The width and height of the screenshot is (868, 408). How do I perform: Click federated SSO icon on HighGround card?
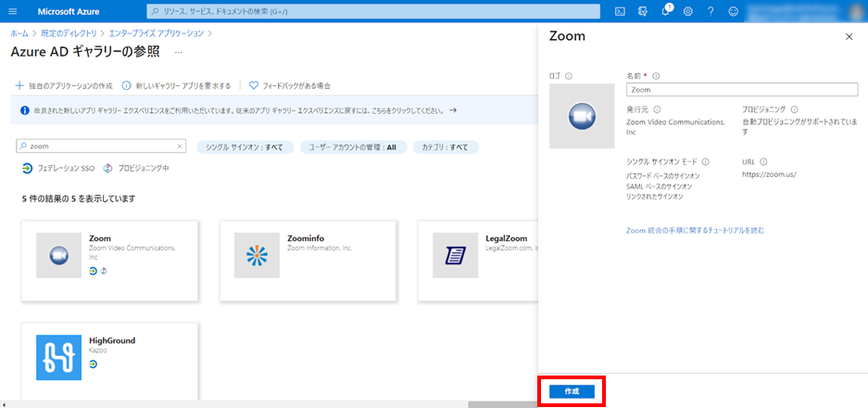(x=93, y=363)
